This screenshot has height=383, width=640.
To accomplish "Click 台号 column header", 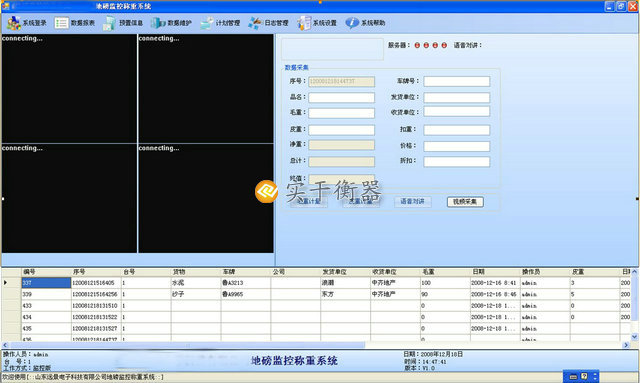I will click(x=146, y=272).
